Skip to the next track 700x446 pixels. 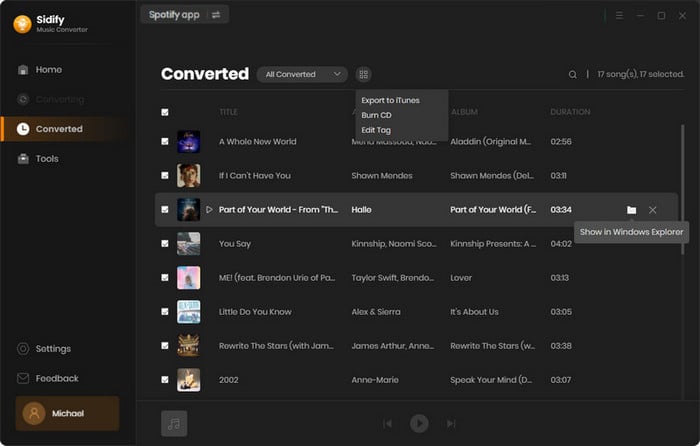[x=451, y=424]
